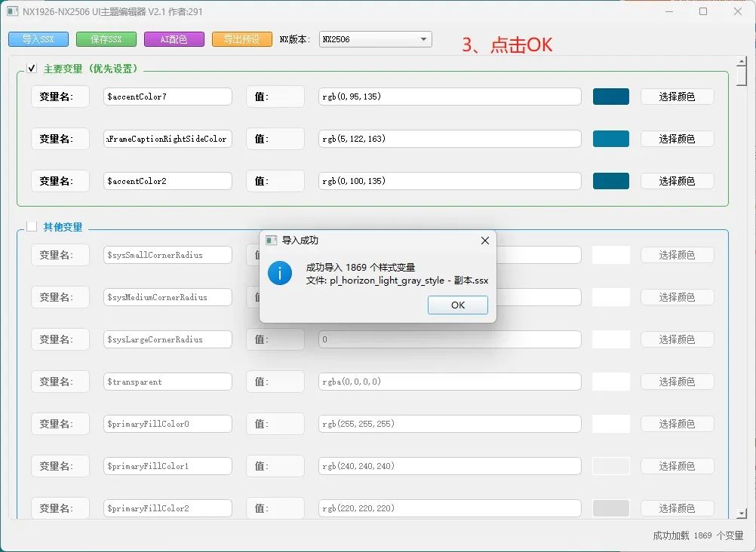Click OK in the import success dialog
Viewport: 756px width, 552px height.
tap(457, 305)
